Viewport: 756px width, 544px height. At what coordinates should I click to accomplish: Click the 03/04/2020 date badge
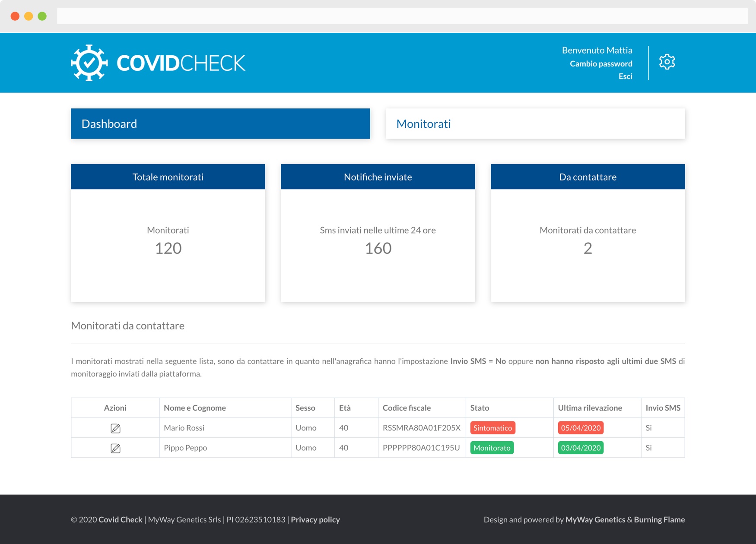point(581,448)
